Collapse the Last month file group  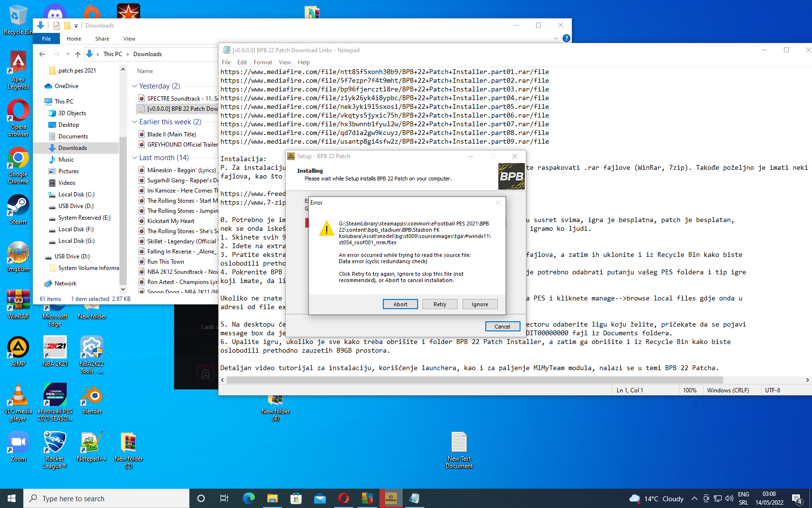135,158
